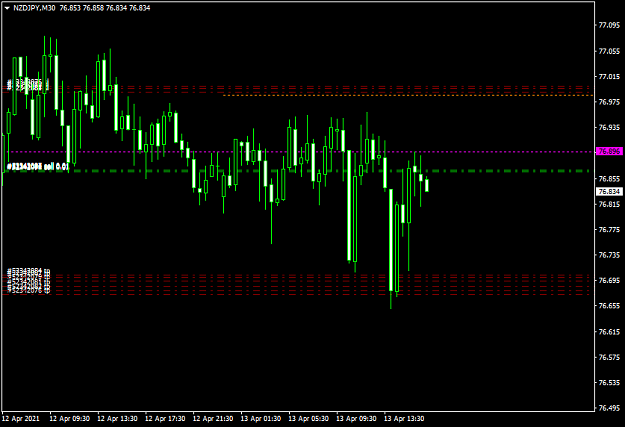Click the 77.015 price axis label

(609, 77)
